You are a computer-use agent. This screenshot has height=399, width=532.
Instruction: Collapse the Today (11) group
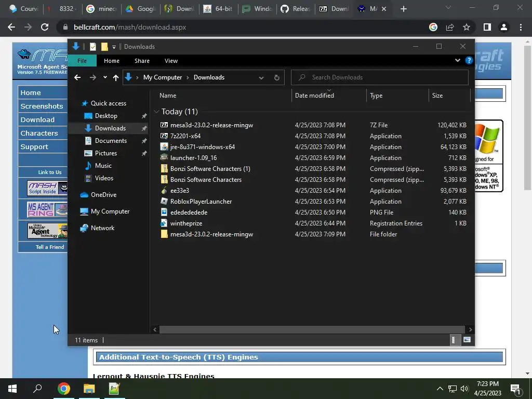(x=156, y=111)
